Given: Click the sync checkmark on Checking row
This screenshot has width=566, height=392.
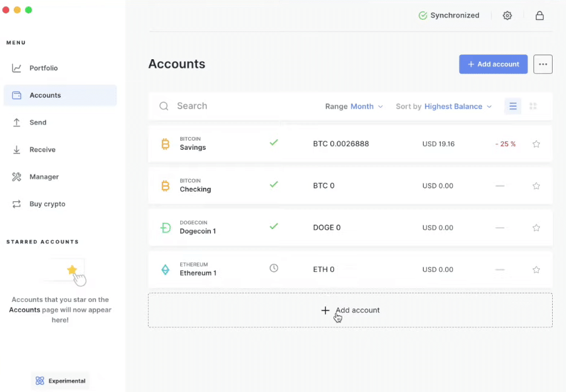Looking at the screenshot, I should pyautogui.click(x=273, y=184).
